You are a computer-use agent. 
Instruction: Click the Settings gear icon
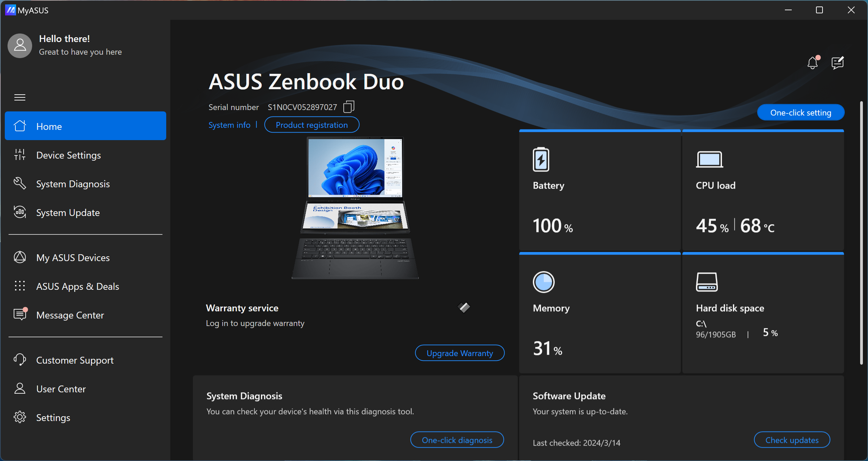point(20,417)
